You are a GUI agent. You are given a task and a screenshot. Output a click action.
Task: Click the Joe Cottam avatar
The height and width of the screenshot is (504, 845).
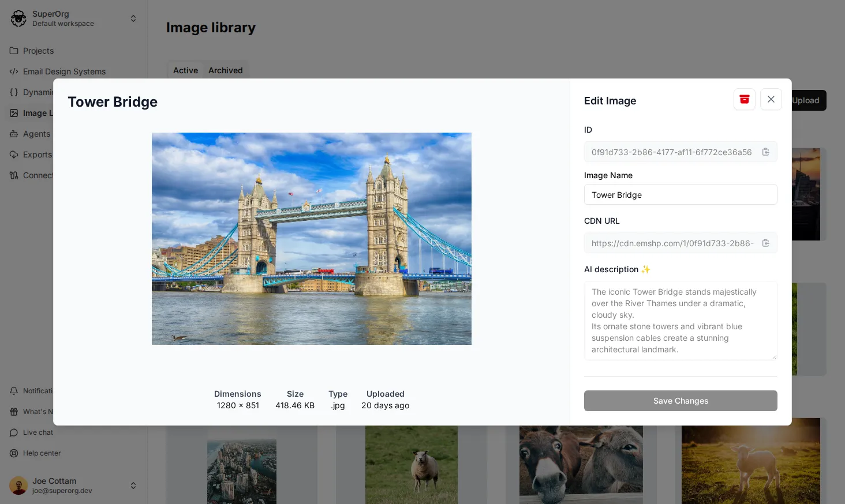click(18, 486)
